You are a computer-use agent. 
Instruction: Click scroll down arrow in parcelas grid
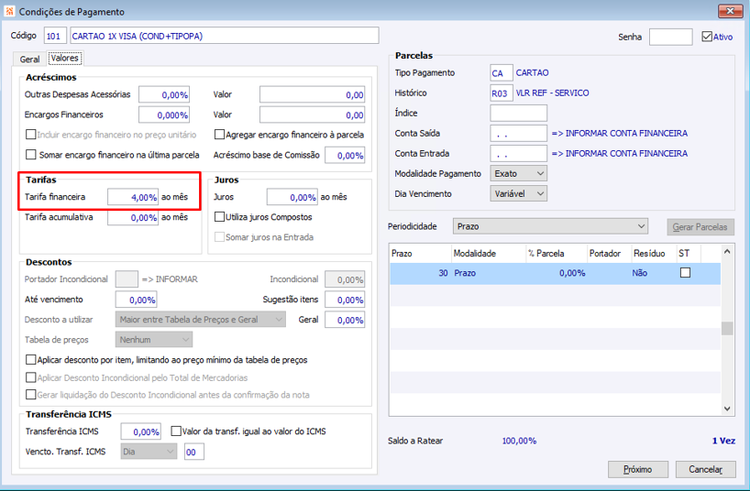pyautogui.click(x=727, y=408)
